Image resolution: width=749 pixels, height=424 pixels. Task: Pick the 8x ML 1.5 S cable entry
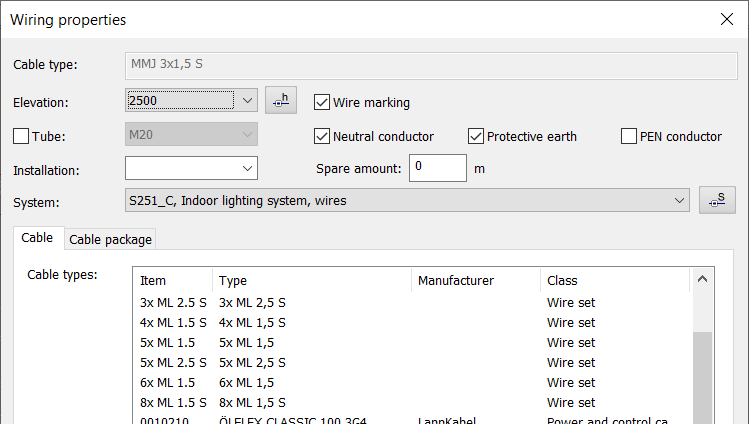click(x=173, y=403)
